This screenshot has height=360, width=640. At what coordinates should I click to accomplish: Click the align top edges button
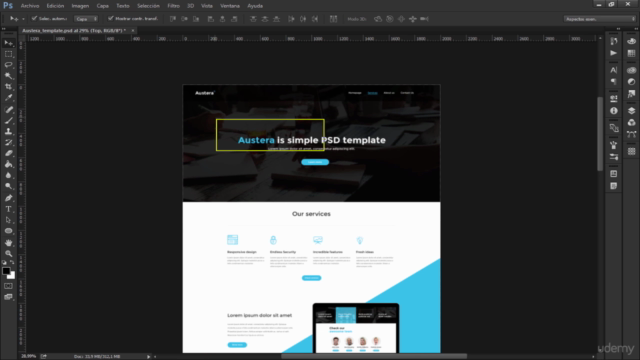pos(173,19)
